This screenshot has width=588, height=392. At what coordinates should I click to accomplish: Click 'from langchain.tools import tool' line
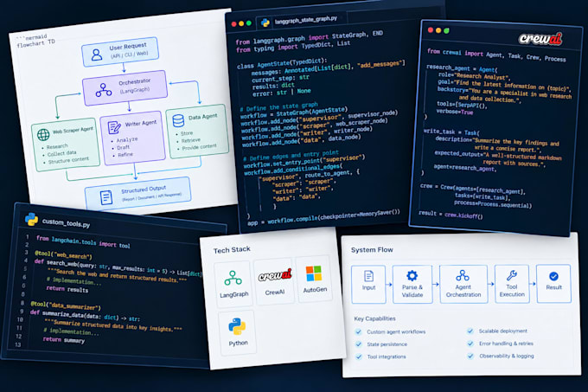pyautogui.click(x=83, y=241)
